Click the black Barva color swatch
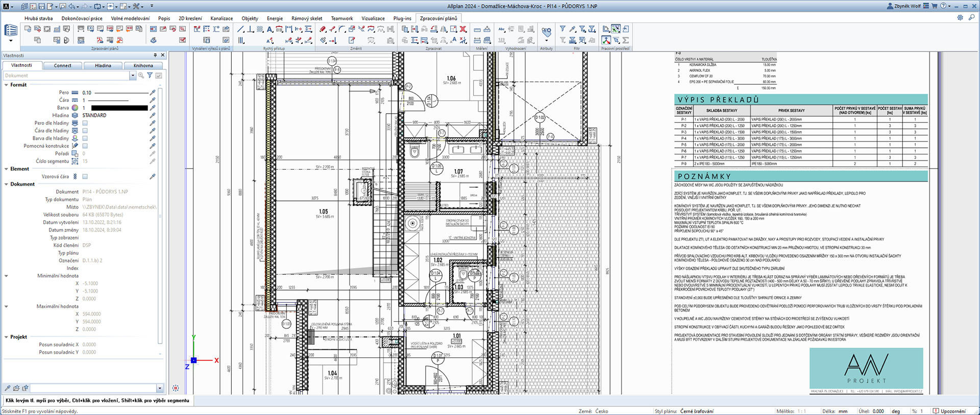The height and width of the screenshot is (415, 980). 119,108
